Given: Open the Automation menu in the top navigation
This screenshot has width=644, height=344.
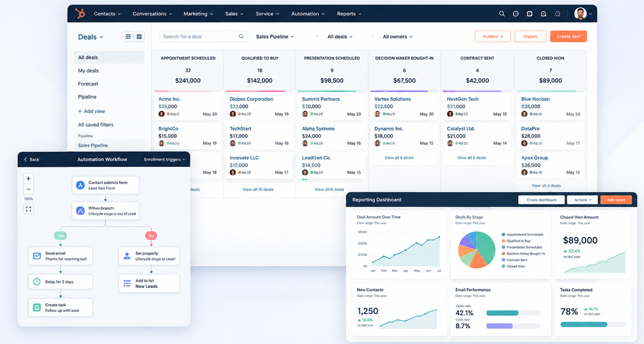Looking at the screenshot, I should [308, 13].
